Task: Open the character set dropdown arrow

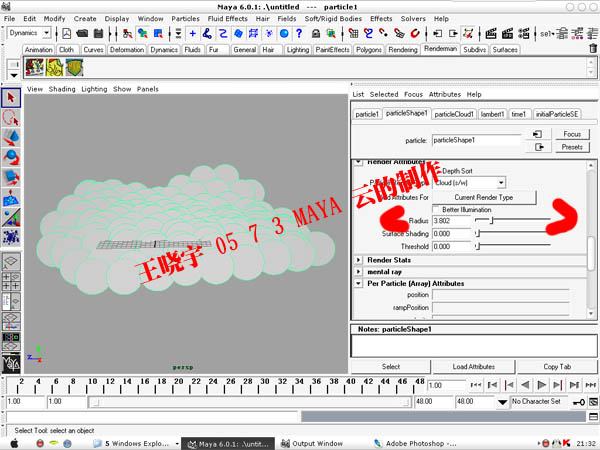Action: pos(502,402)
